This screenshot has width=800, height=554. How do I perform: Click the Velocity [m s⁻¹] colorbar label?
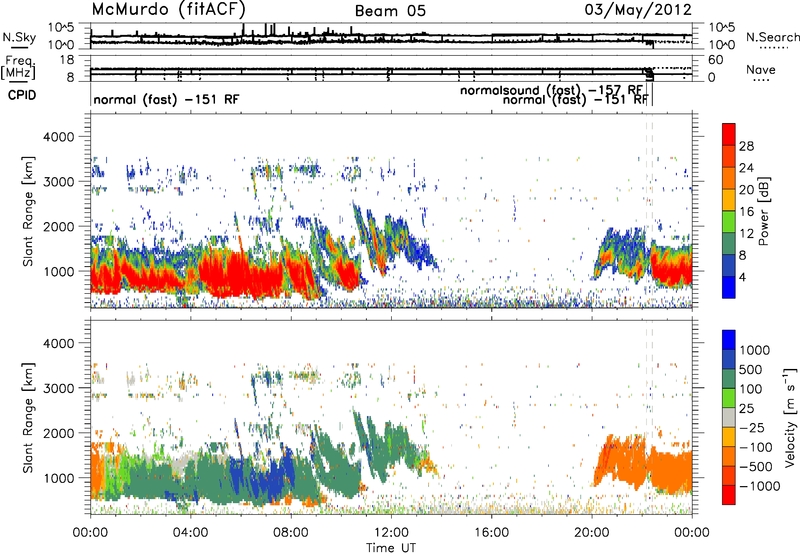click(790, 417)
